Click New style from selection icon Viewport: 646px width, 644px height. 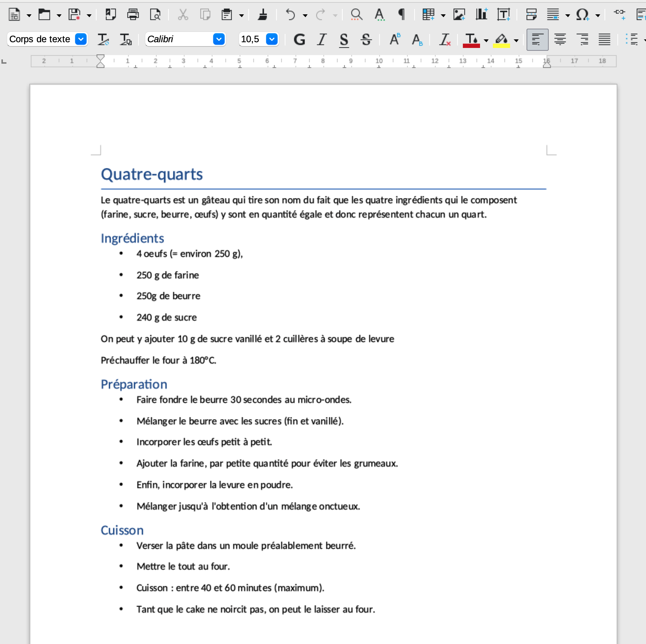(126, 39)
